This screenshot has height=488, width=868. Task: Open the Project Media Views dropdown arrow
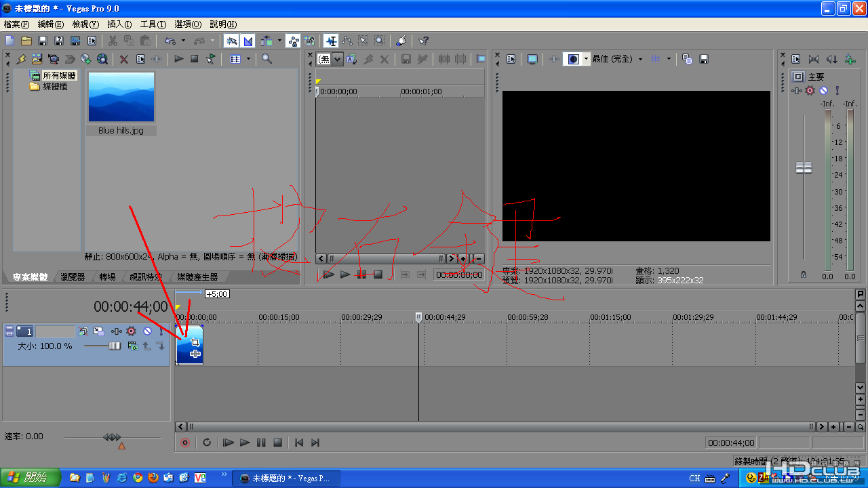pos(248,59)
